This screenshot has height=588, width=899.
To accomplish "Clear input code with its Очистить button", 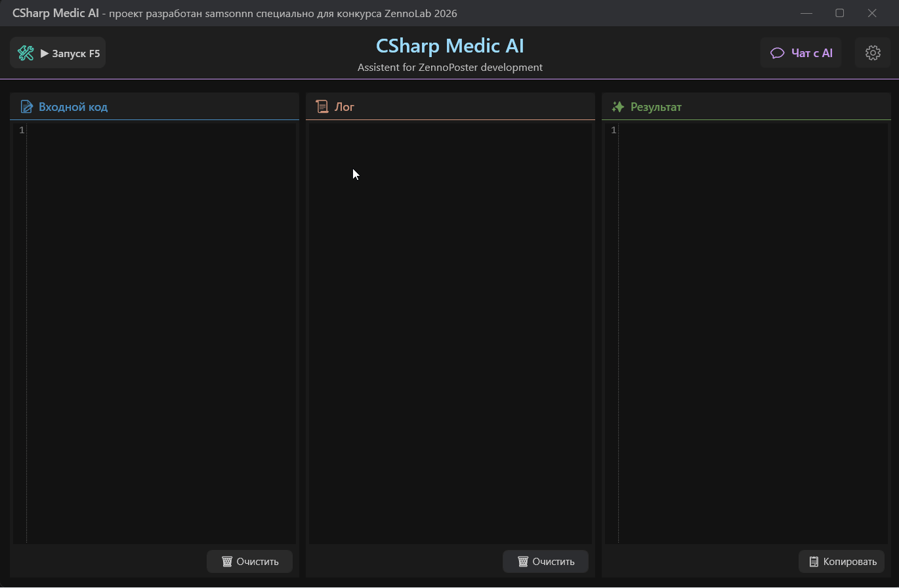I will [249, 562].
